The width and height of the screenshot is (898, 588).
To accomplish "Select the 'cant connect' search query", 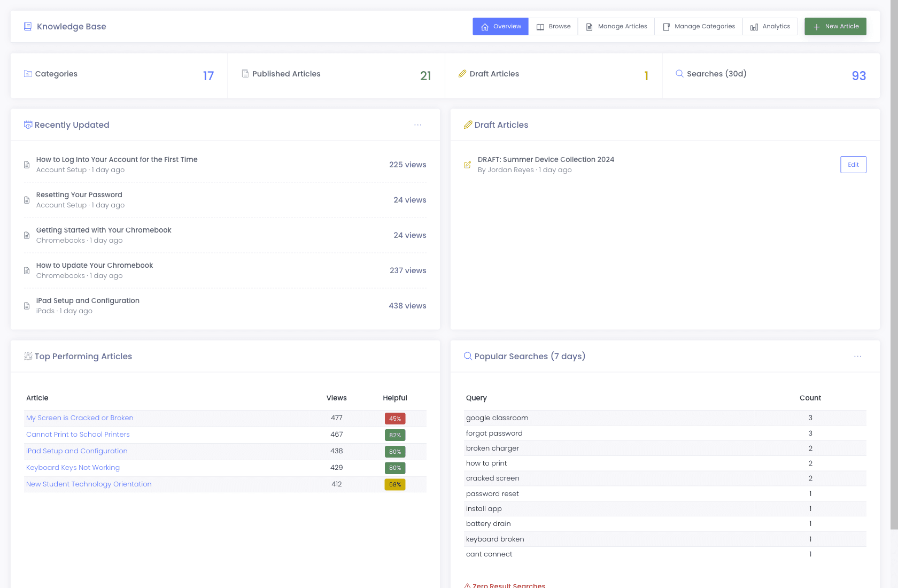I will tap(489, 554).
